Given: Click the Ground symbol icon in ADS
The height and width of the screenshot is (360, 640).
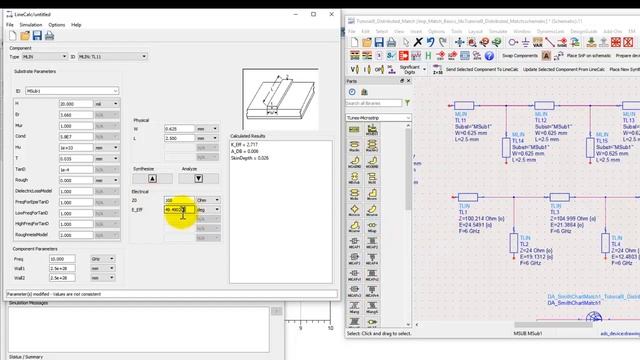Looking at the screenshot, I should click(525, 42).
